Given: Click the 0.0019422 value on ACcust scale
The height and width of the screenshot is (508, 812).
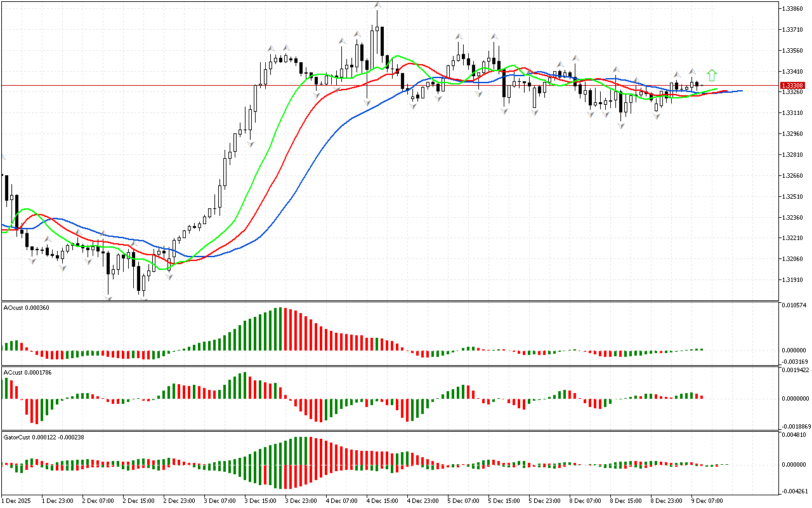Looking at the screenshot, I should [796, 370].
